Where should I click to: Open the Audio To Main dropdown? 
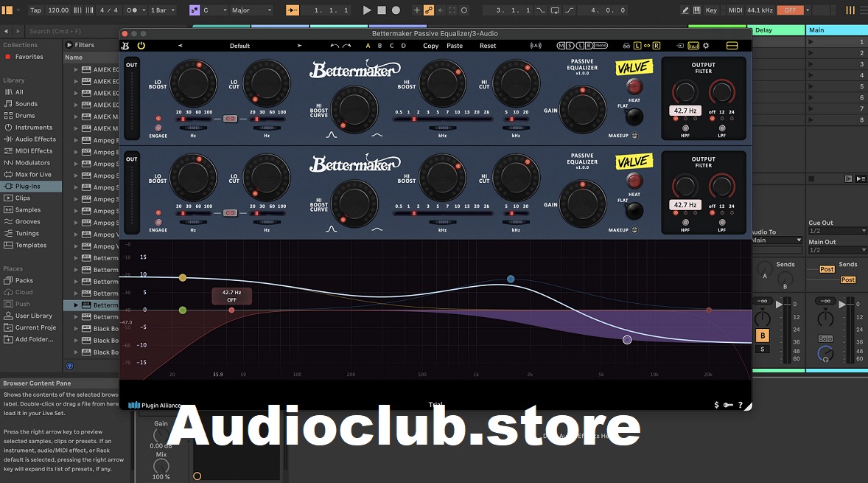click(777, 240)
